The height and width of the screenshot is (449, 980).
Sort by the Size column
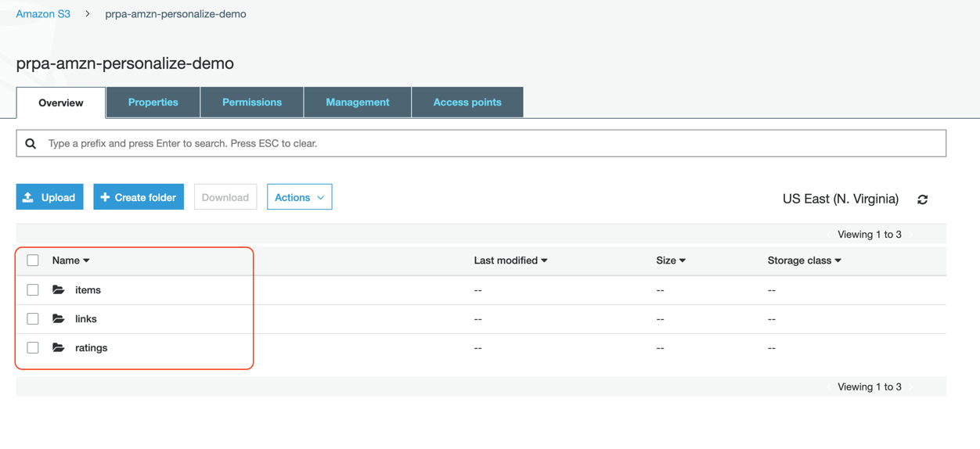(671, 260)
